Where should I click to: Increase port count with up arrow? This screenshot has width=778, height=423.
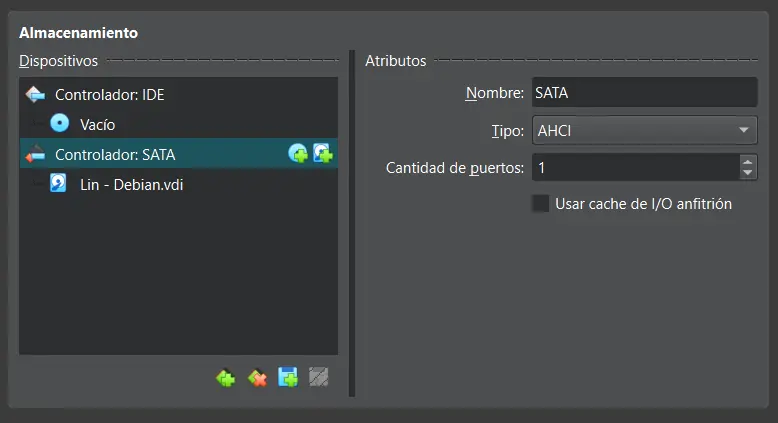click(748, 161)
